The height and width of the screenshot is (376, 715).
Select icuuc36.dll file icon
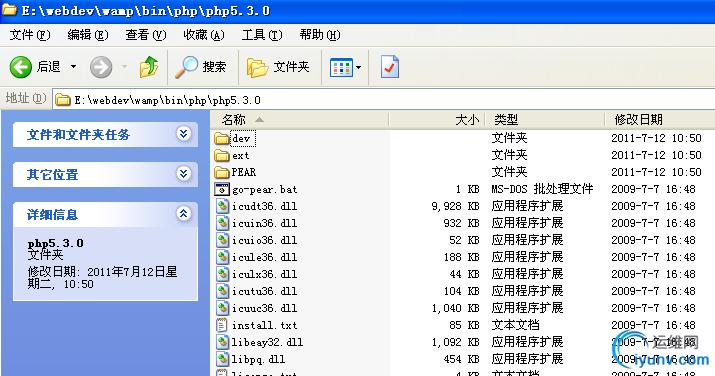[x=222, y=308]
